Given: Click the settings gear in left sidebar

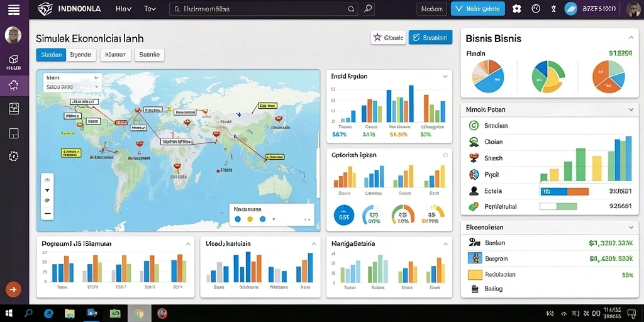Looking at the screenshot, I should tap(14, 156).
